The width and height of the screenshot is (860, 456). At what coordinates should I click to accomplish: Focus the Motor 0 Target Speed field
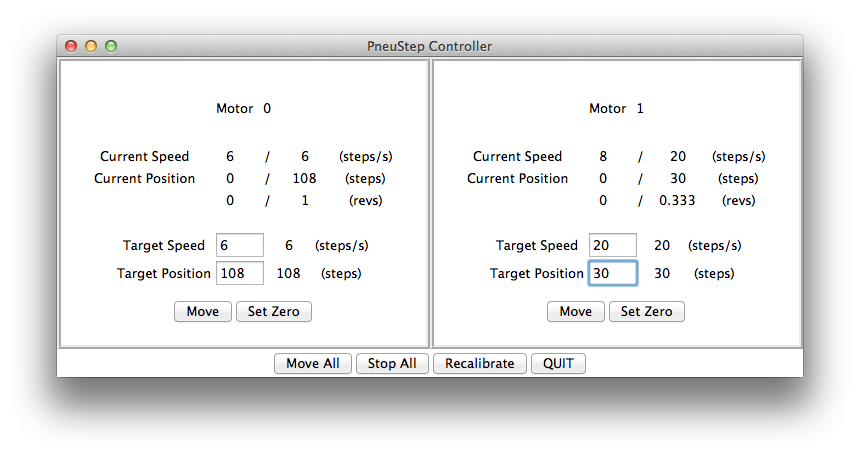coord(240,245)
